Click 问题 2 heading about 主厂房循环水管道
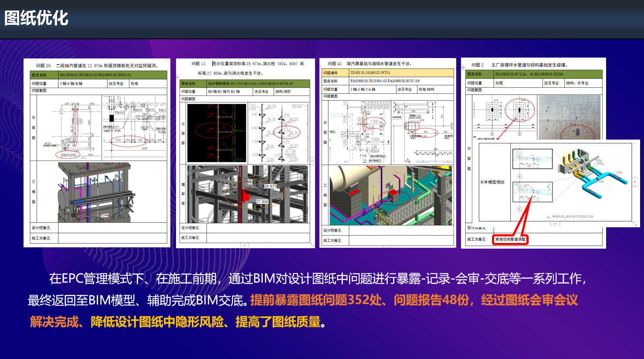The height and width of the screenshot is (359, 644). 519,65
